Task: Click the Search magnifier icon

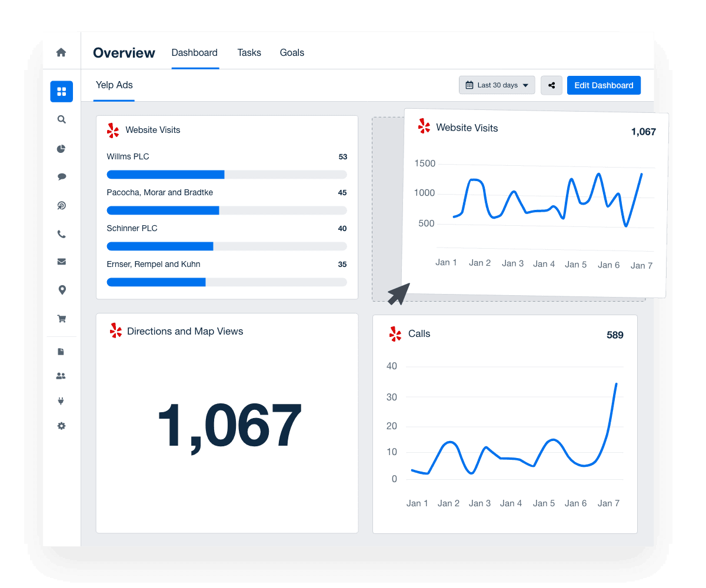Action: click(x=61, y=119)
